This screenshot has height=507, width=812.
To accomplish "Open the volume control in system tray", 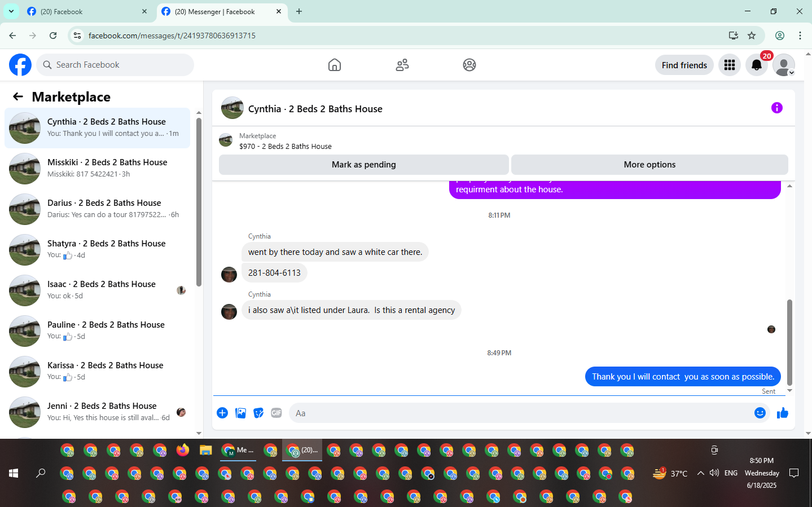I will tap(714, 473).
